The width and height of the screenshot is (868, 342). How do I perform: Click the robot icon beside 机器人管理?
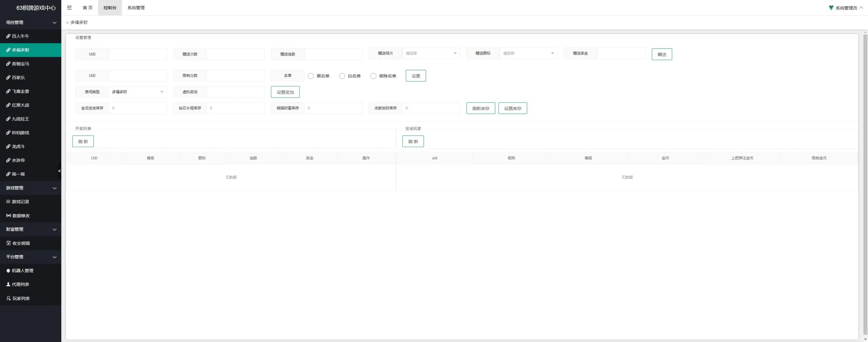pyautogui.click(x=8, y=270)
